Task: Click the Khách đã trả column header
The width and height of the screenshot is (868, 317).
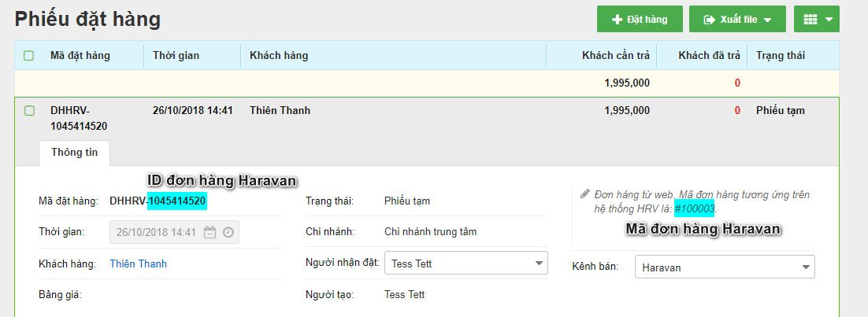Action: pyautogui.click(x=709, y=56)
